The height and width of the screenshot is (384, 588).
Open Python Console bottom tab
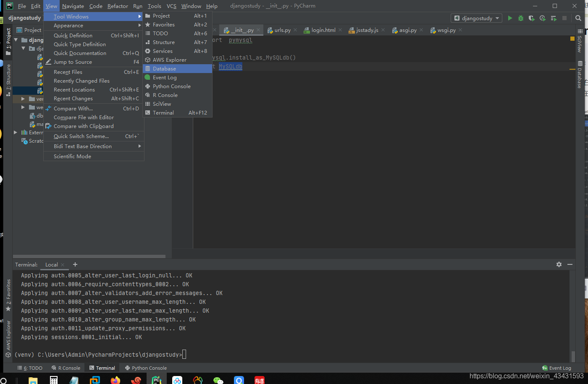pos(146,368)
